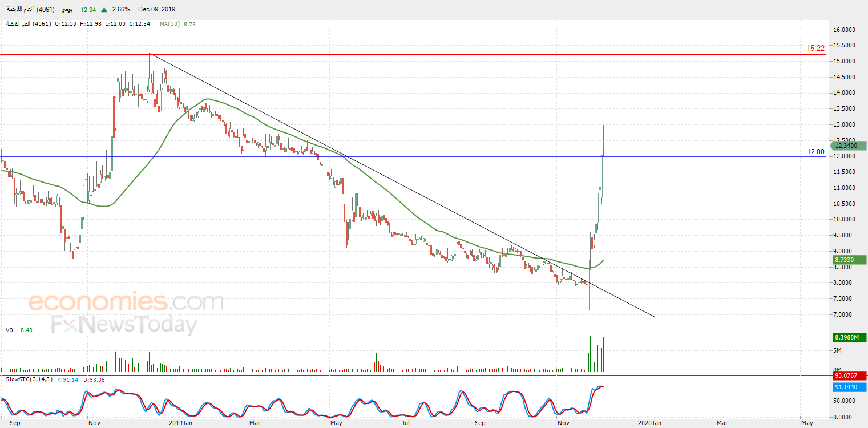Select the "Dec 09, 2019" date text
The image size is (868, 428).
coord(157,9)
